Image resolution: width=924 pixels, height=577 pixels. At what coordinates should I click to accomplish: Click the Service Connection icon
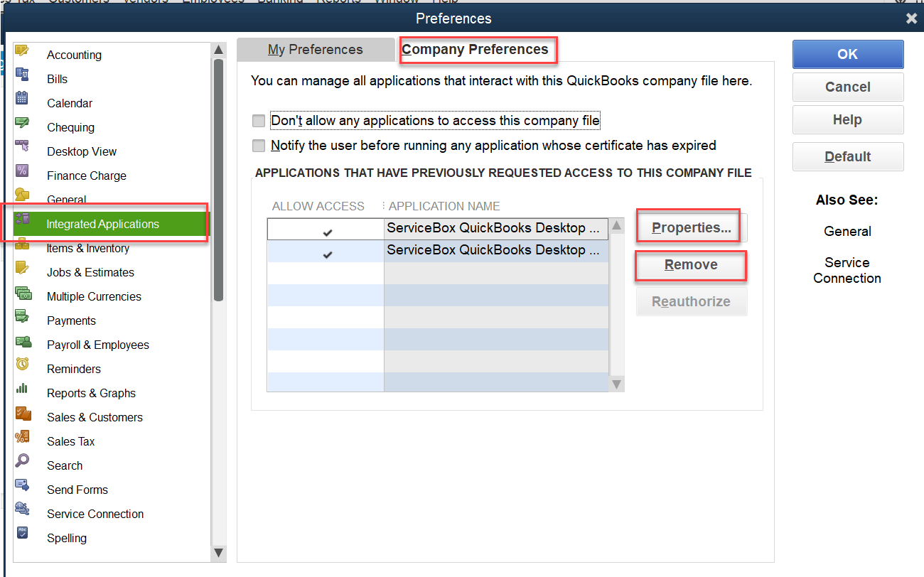[x=22, y=509]
